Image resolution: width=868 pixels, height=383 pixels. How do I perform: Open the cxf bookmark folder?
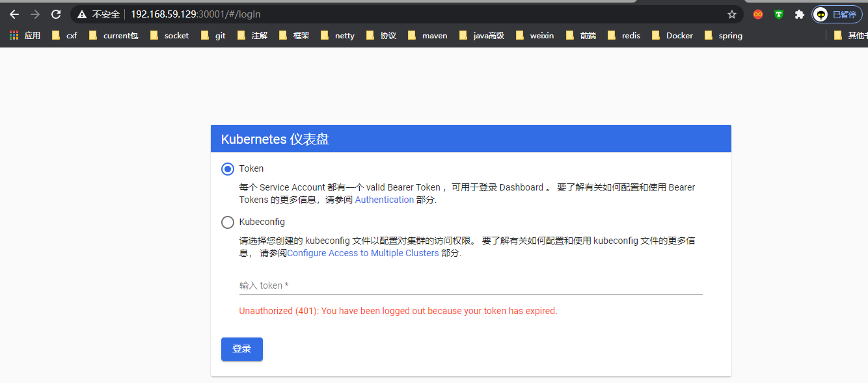pyautogui.click(x=64, y=36)
